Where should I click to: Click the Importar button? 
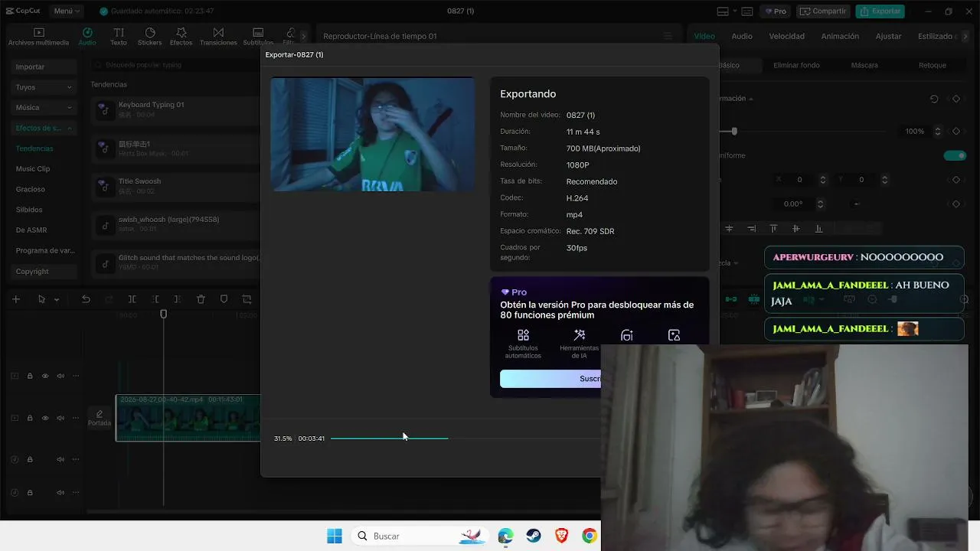click(x=44, y=67)
